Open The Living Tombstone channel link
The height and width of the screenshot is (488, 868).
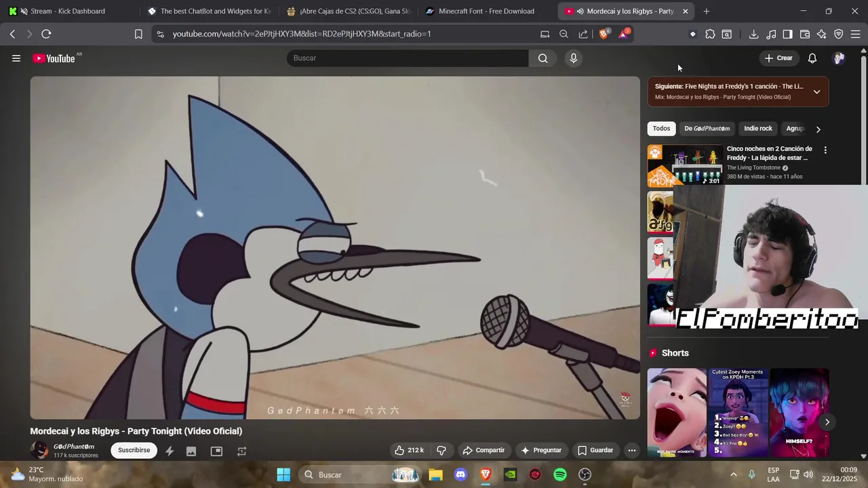point(753,167)
